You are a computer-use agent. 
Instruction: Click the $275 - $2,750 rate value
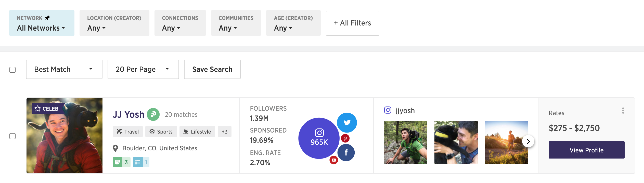tap(574, 128)
